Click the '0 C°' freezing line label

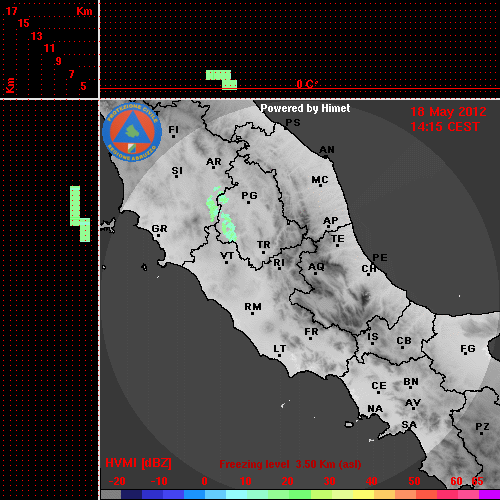point(307,84)
